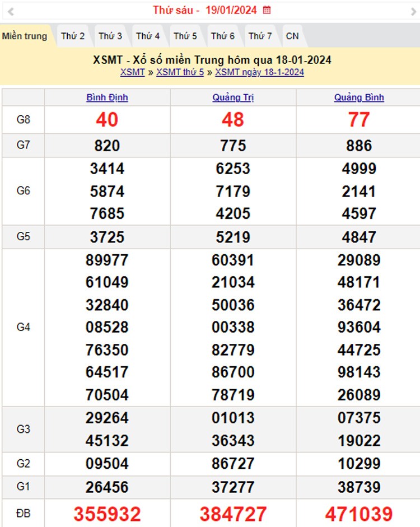The width and height of the screenshot is (420, 527).
Task: Open the Quảng Trị province link
Action: pyautogui.click(x=233, y=97)
